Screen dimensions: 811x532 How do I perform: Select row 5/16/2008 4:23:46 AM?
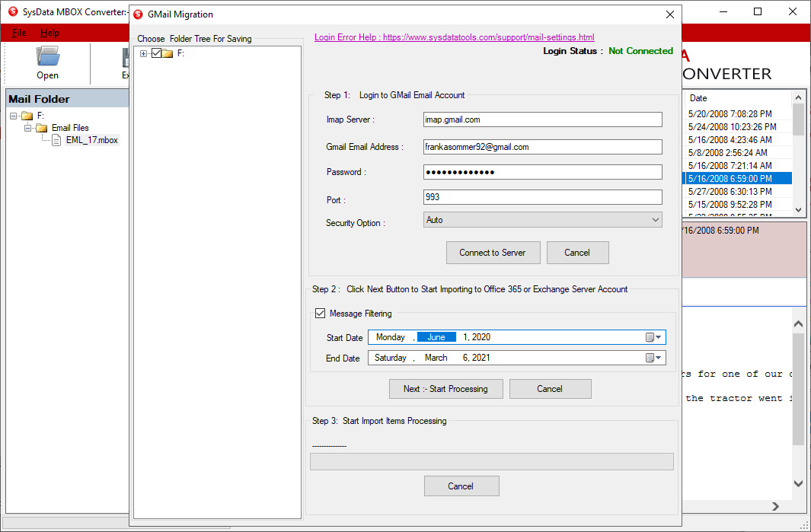coord(739,139)
